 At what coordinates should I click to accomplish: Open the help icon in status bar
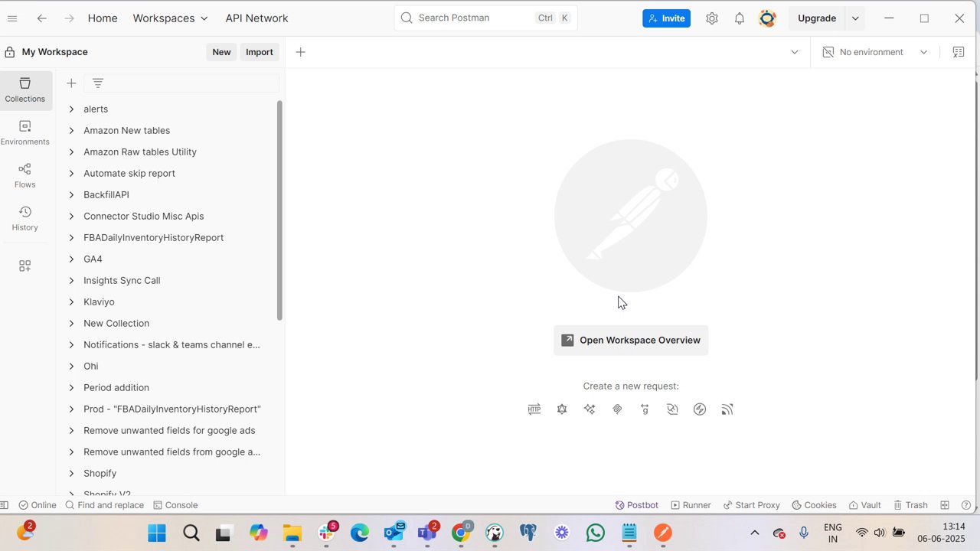pos(966,505)
